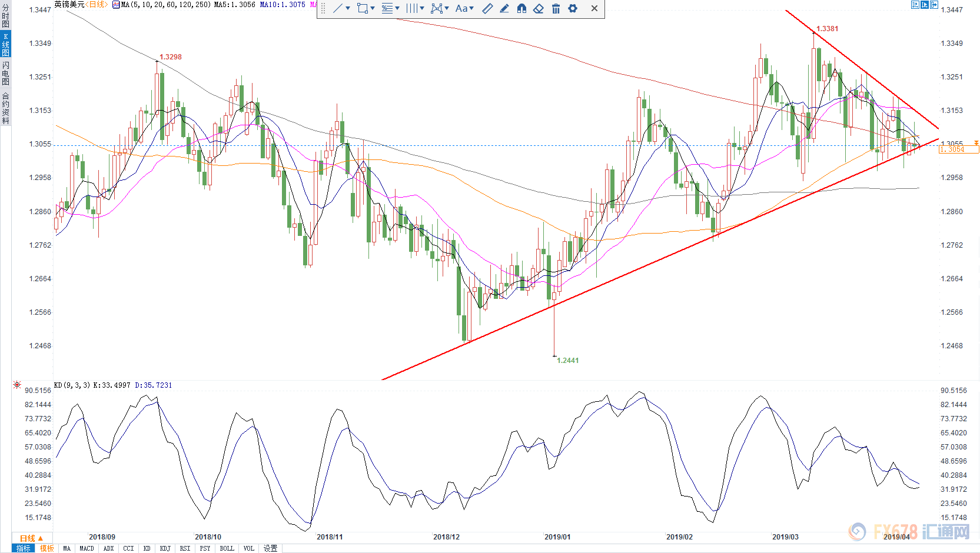This screenshot has width=980, height=553.
Task: Expand the retracement tool dropdown arrow
Action: pyautogui.click(x=397, y=8)
